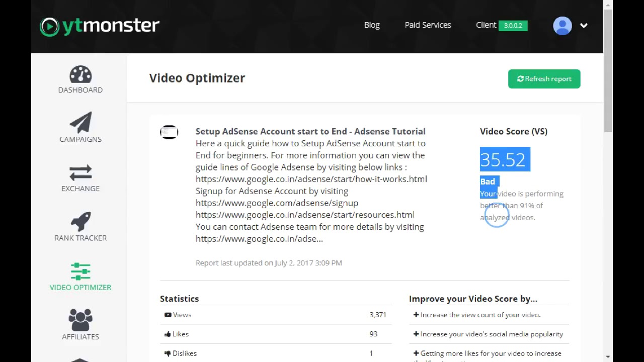Click the thumbs-up icon beside Likes

[168, 334]
